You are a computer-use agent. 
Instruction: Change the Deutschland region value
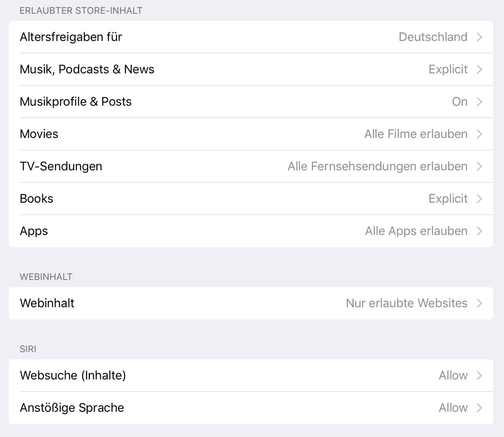(x=433, y=37)
